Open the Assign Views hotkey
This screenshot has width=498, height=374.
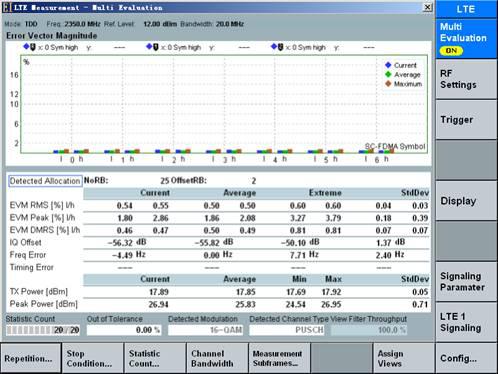[x=403, y=359]
